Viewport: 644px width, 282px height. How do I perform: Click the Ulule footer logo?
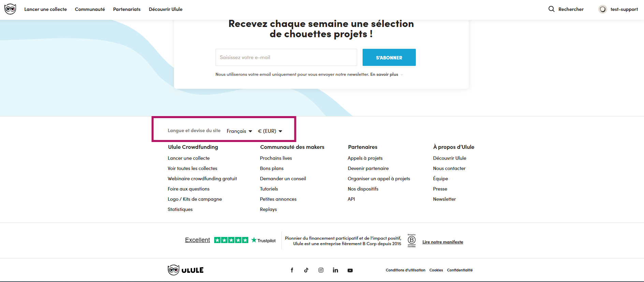coord(186,270)
